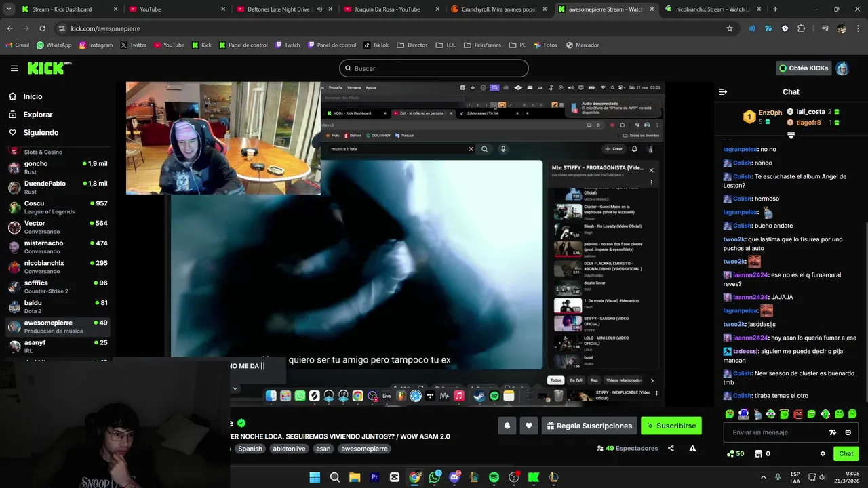Viewport: 868px width, 488px height.
Task: Click the browser address bar URL
Action: (105, 28)
